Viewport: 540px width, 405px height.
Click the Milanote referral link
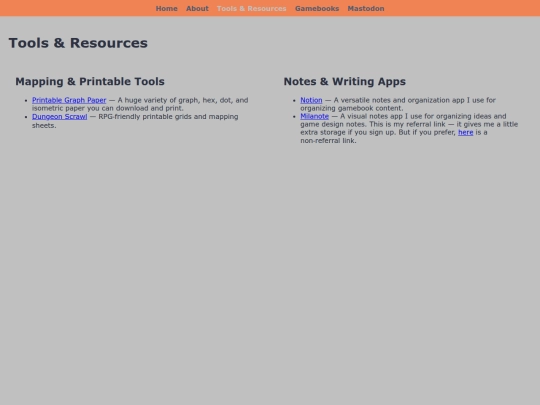(x=314, y=116)
